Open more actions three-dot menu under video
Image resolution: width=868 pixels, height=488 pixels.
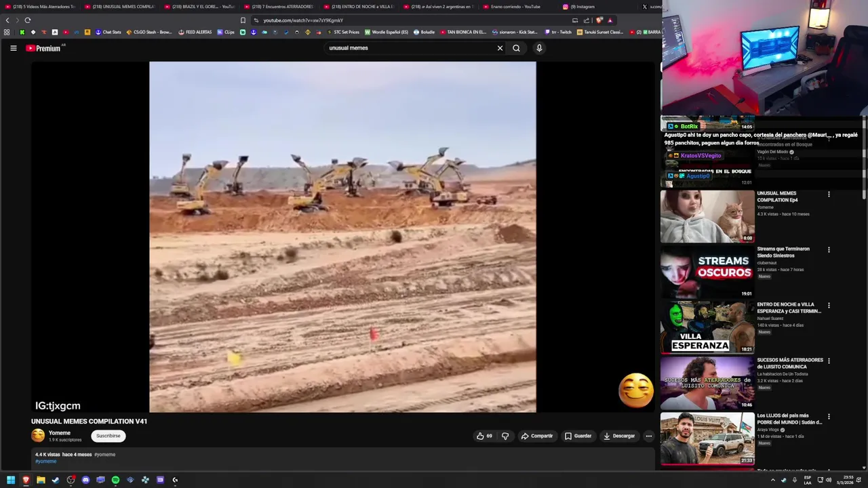(x=649, y=436)
